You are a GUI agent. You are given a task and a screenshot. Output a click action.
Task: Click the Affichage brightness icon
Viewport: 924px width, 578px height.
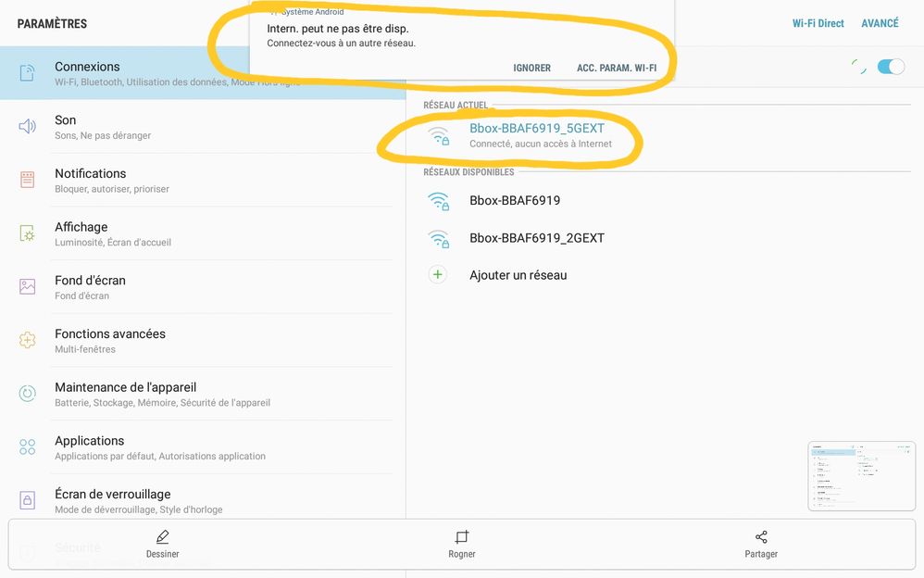coord(27,233)
